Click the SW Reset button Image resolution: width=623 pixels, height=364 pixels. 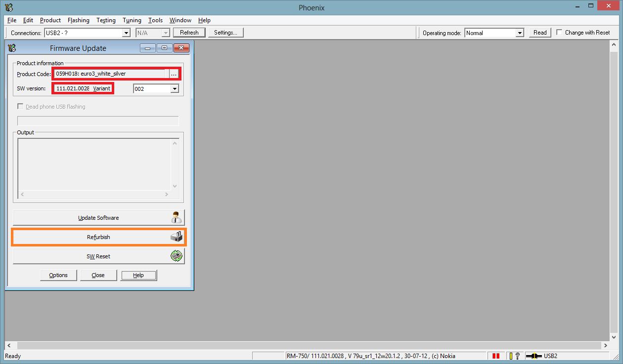(x=98, y=256)
